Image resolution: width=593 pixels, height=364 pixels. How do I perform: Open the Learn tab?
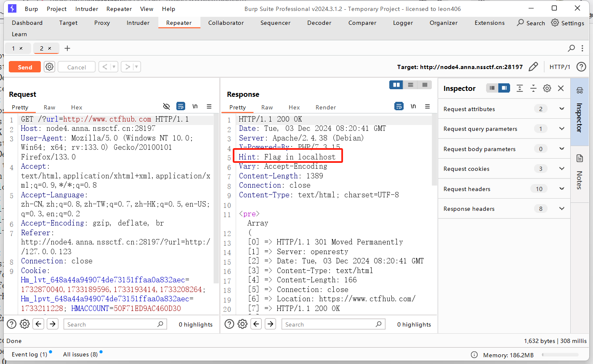pos(19,34)
